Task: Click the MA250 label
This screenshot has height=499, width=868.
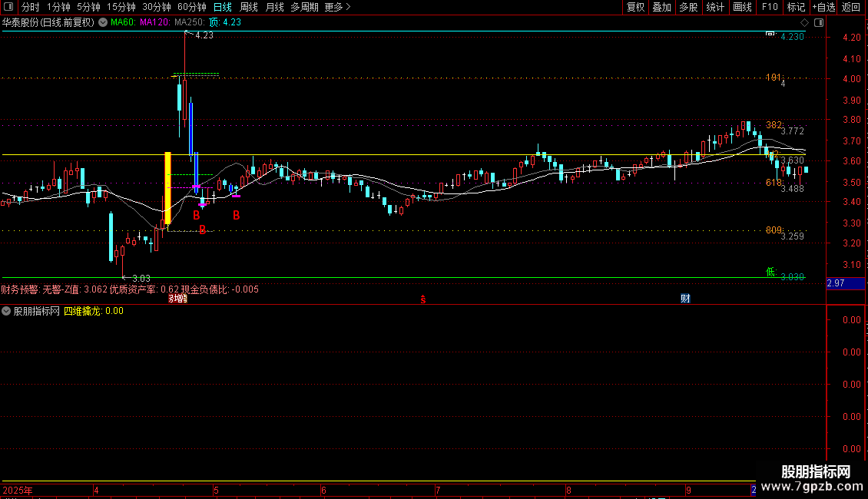Action: click(189, 22)
